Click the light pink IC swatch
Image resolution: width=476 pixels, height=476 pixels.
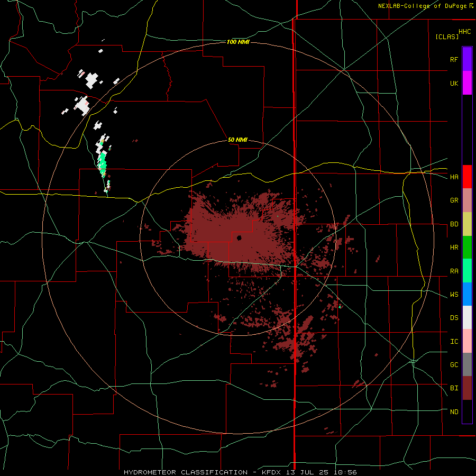point(467,341)
